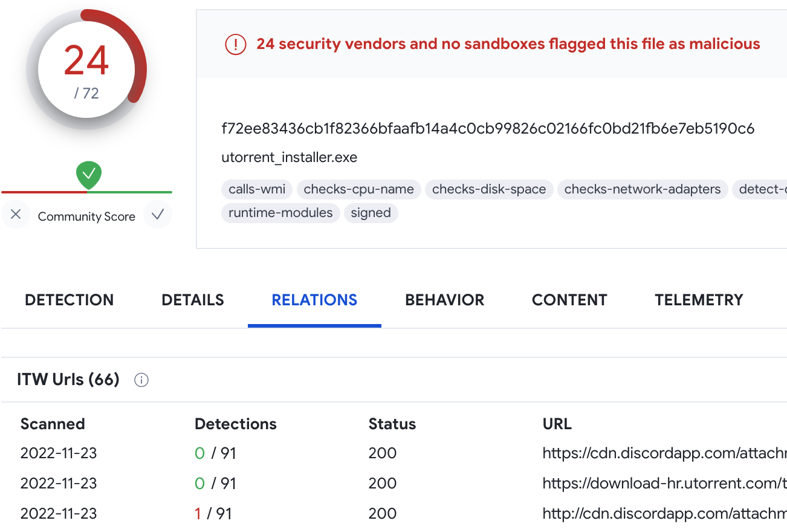Select the signed tag
This screenshot has width=787, height=532.
(371, 213)
